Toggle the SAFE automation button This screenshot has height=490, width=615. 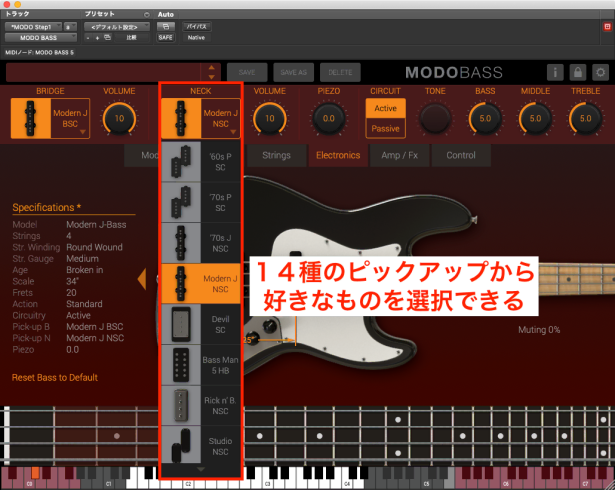pos(166,38)
